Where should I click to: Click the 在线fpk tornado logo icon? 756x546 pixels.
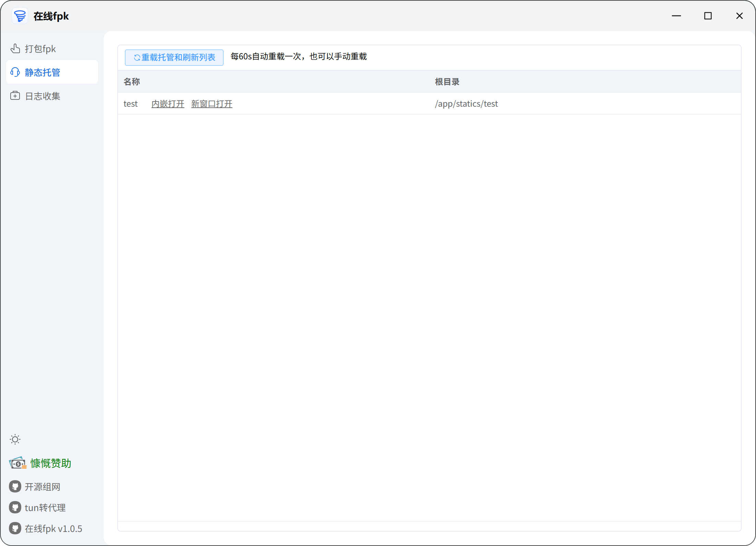point(20,16)
